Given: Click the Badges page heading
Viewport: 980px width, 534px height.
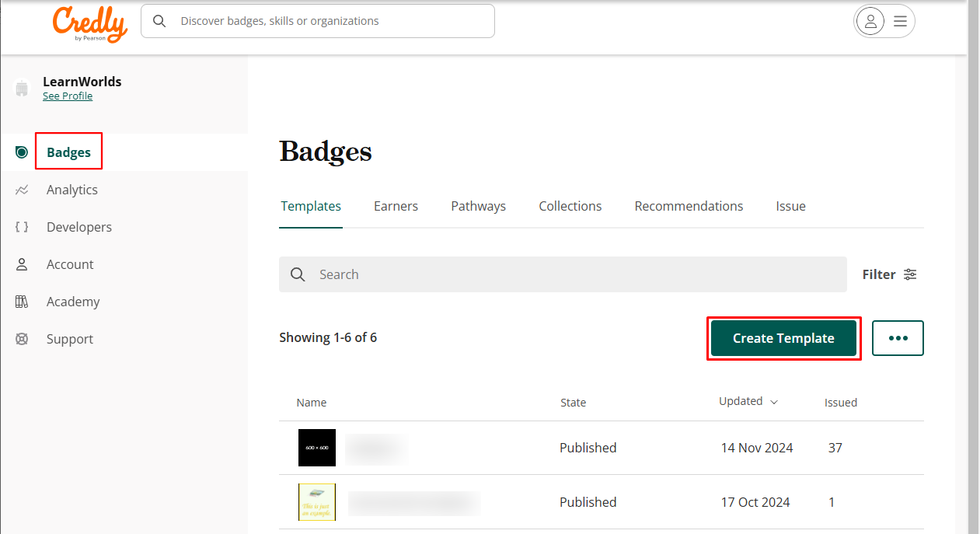Looking at the screenshot, I should (326, 152).
